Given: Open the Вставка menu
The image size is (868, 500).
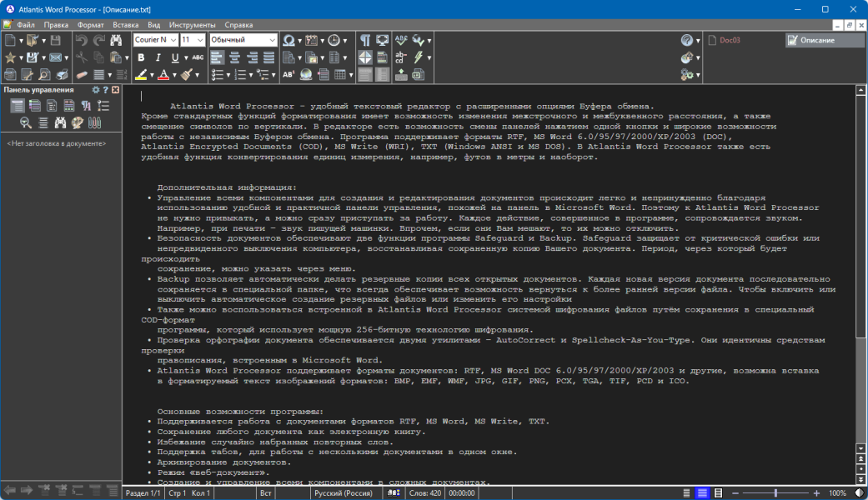Looking at the screenshot, I should click(126, 25).
